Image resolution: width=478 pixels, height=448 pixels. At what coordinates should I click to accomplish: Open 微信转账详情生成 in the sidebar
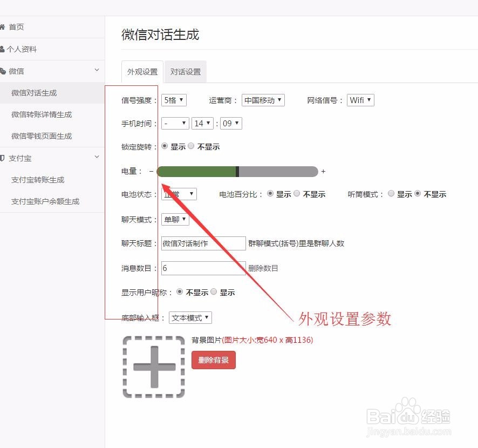coord(52,114)
